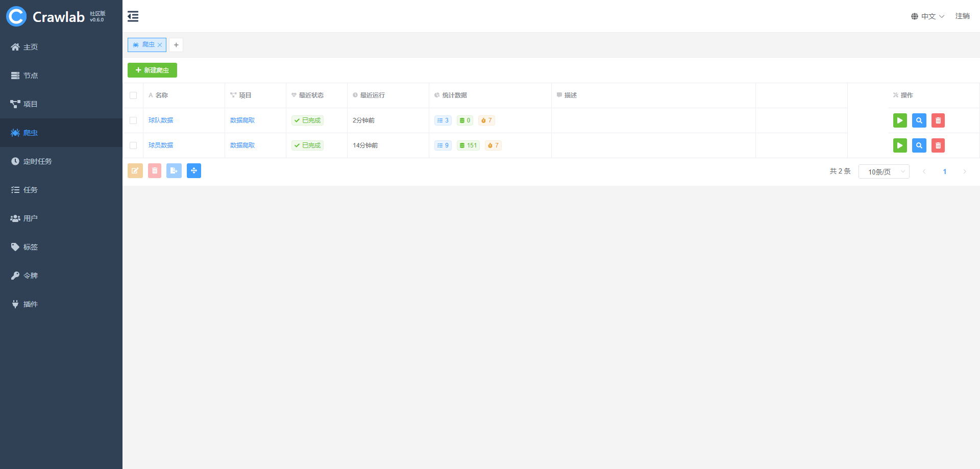Toggle the select-all checkbox in header
980x469 pixels.
coord(133,95)
